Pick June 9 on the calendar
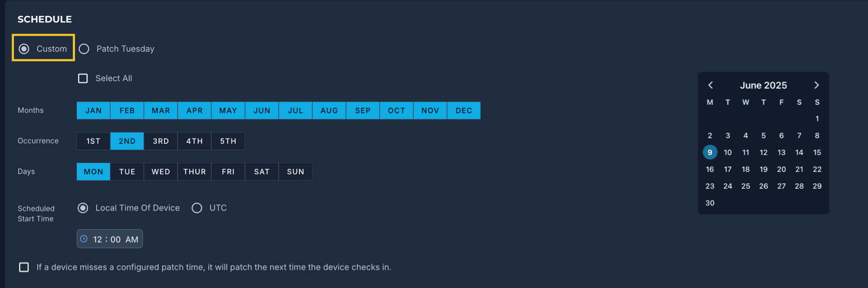This screenshot has height=288, width=868. tap(710, 152)
